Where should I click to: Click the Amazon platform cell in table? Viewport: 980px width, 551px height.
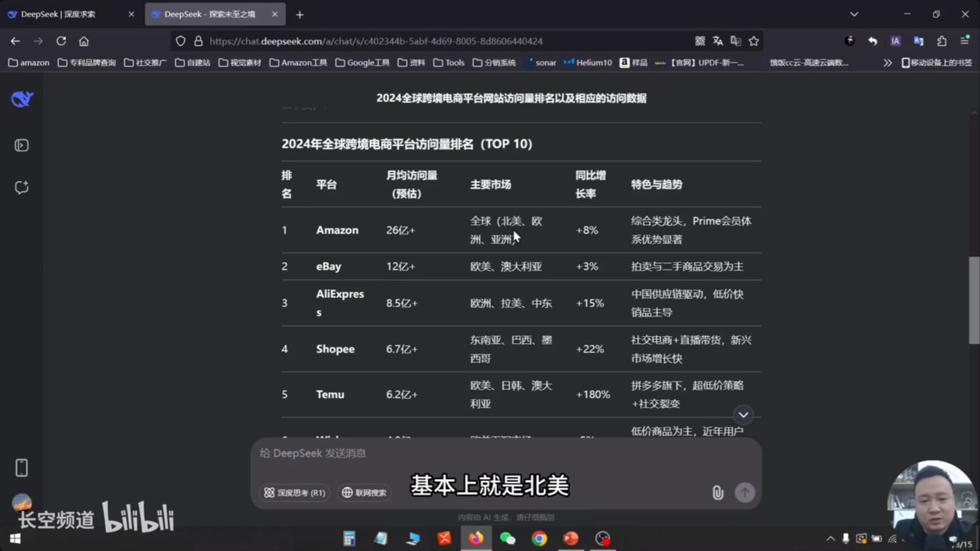point(337,230)
